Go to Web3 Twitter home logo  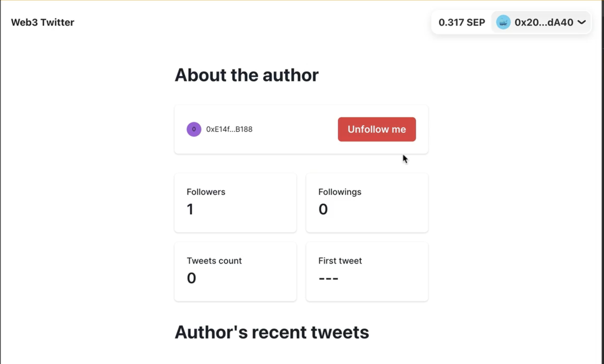tap(43, 22)
